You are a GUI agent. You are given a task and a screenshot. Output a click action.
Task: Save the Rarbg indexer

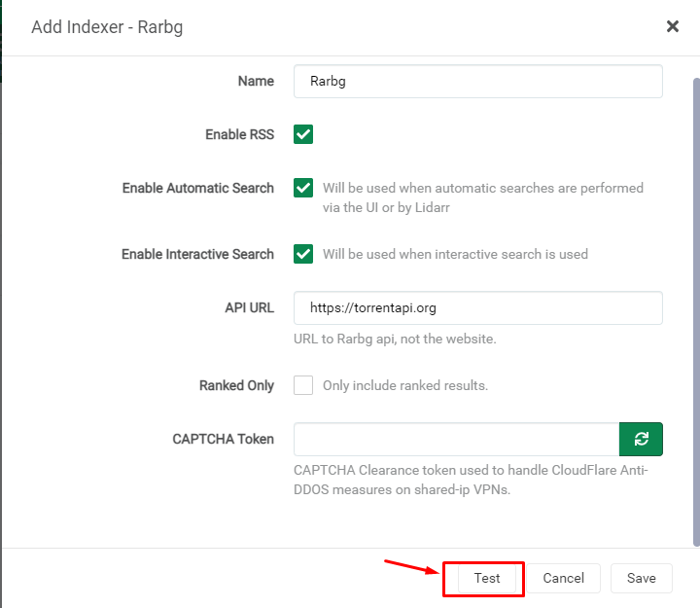click(x=641, y=578)
